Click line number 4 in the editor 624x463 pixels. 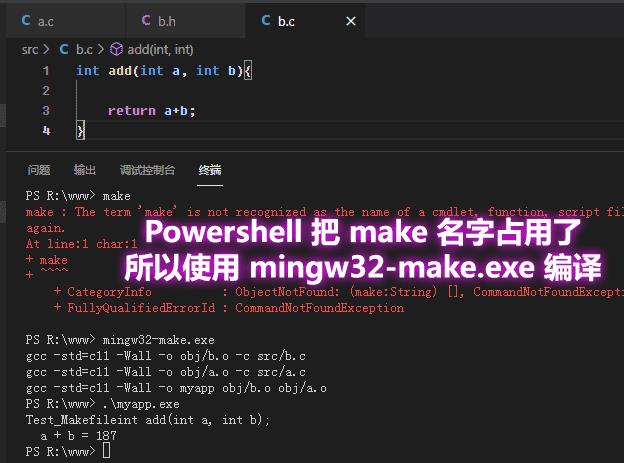tap(46, 131)
